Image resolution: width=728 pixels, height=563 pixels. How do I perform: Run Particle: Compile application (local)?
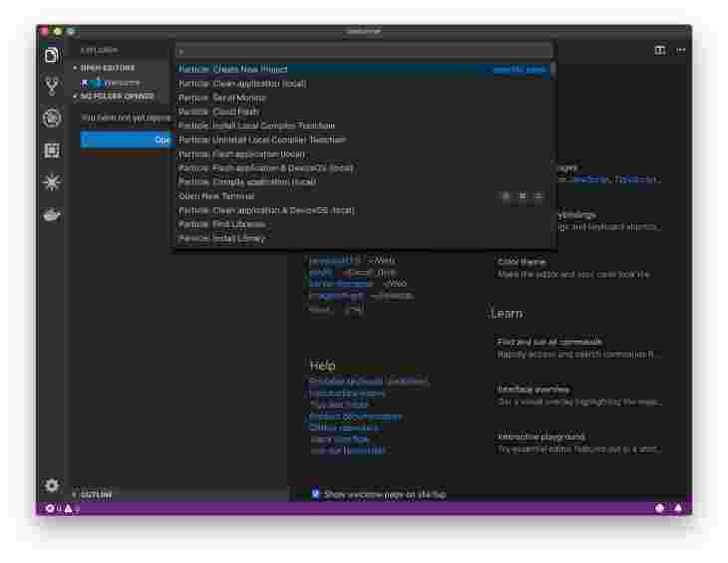click(x=365, y=181)
